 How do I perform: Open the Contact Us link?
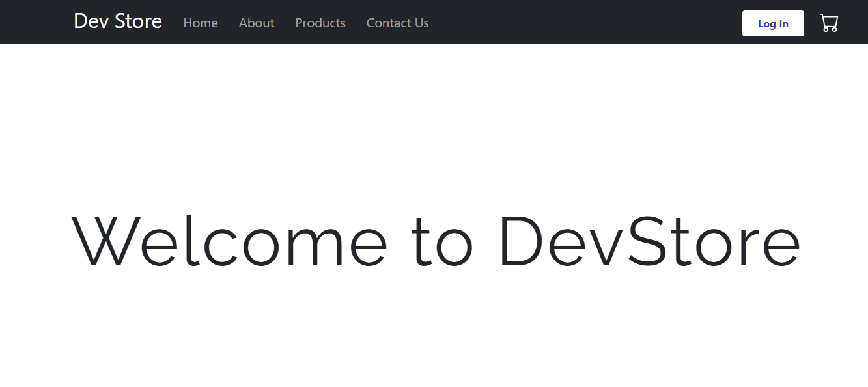[x=398, y=23]
